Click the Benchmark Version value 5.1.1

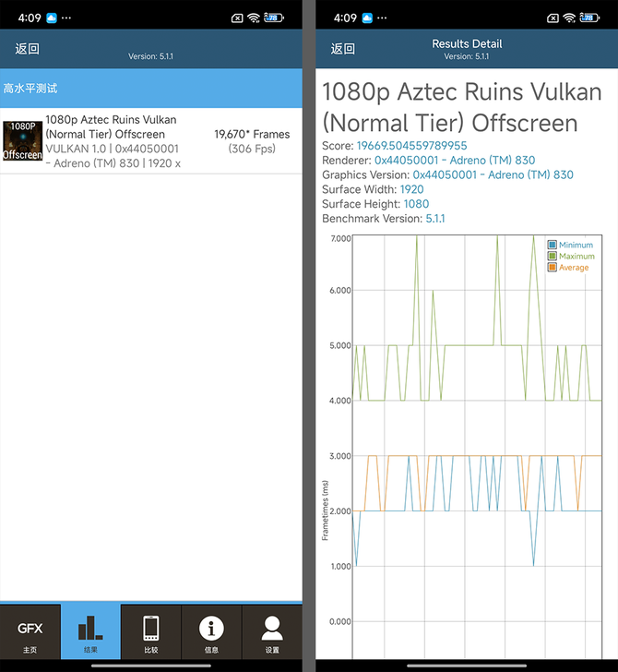(434, 219)
